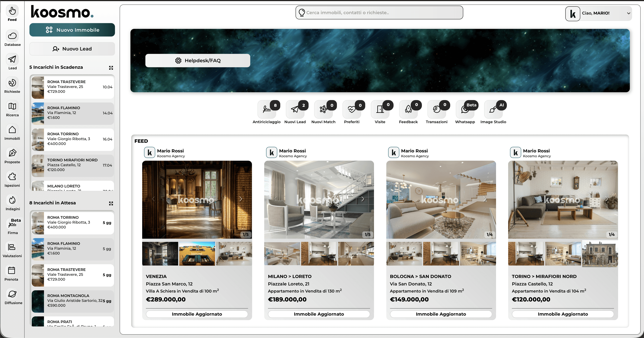Click the Nuovo Lead button
Screen dimensions: 644x338
click(x=72, y=49)
